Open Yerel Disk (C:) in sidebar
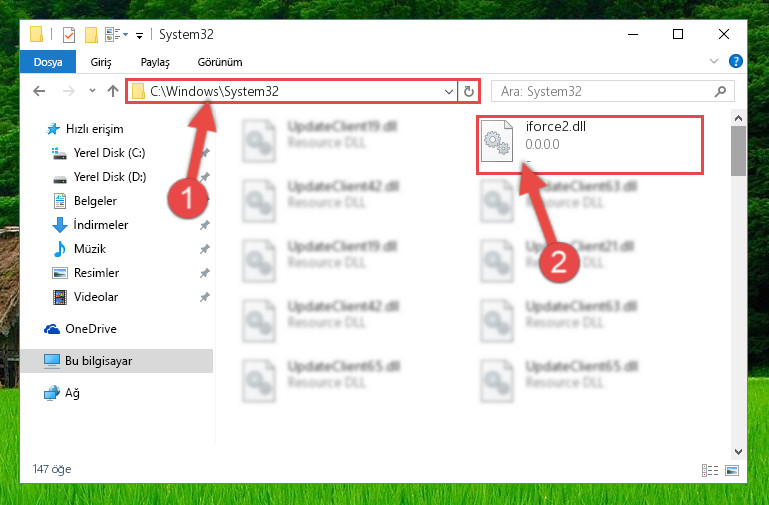This screenshot has width=769, height=505. click(109, 153)
